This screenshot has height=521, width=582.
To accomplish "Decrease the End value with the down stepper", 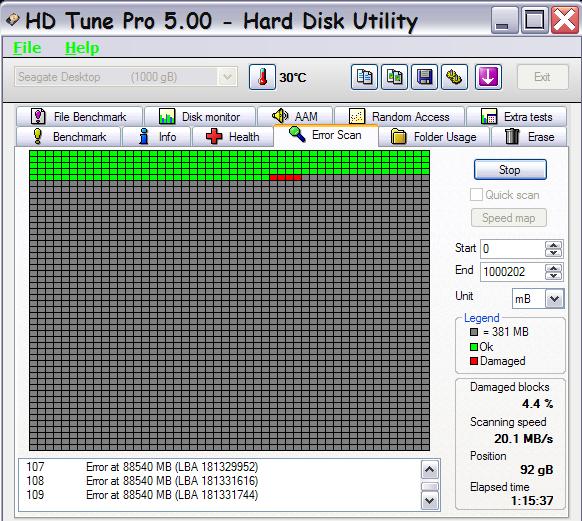I will click(x=553, y=276).
